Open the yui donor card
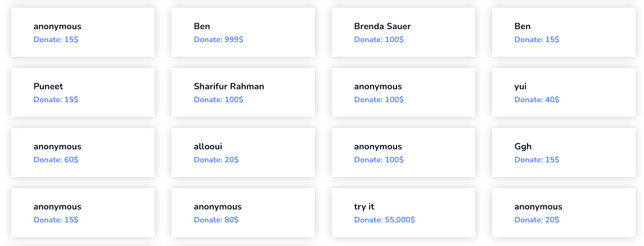Image resolution: width=644 pixels, height=246 pixels. click(x=564, y=93)
